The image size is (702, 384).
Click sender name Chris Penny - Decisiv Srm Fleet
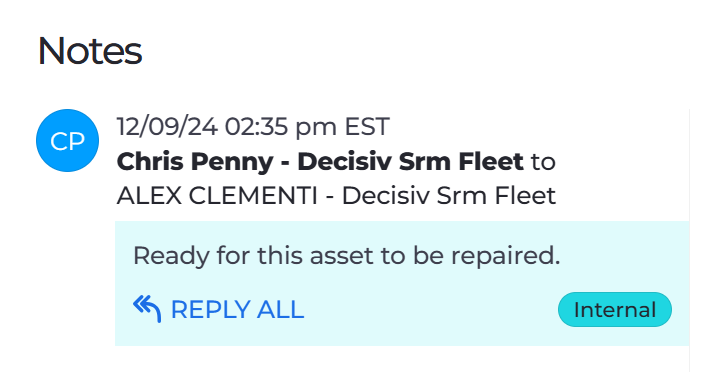tap(320, 161)
